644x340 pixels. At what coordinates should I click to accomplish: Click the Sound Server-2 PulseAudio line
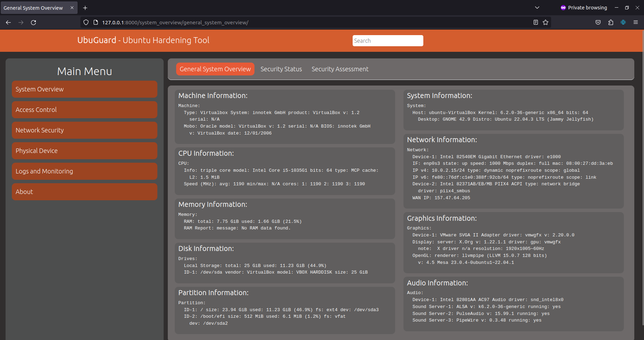click(481, 314)
